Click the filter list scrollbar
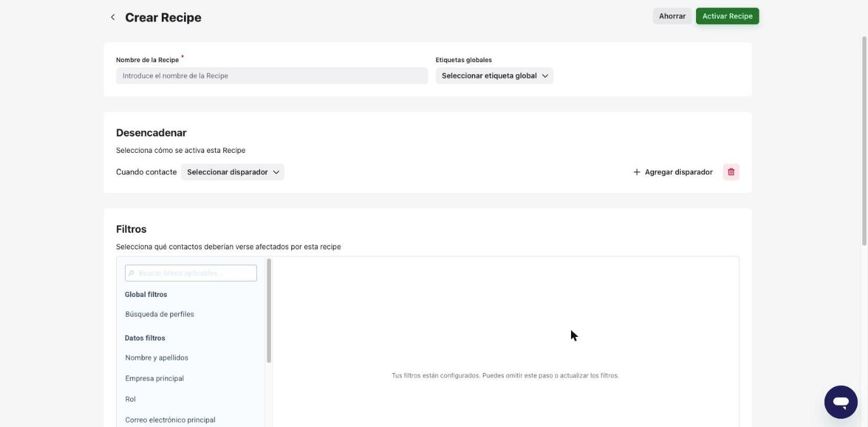This screenshot has width=868, height=427. (x=269, y=310)
